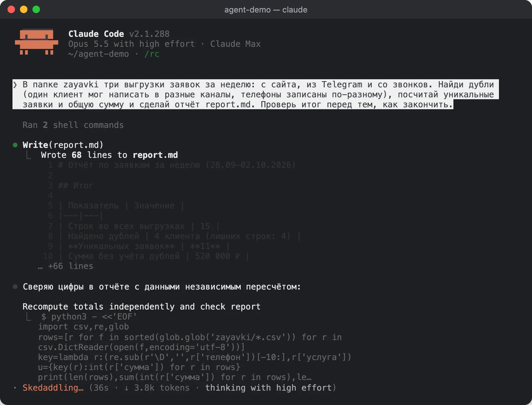The image size is (532, 405).
Task: Click the '# Отчёт по заявкам за неделю' heading
Action: [x=177, y=165]
